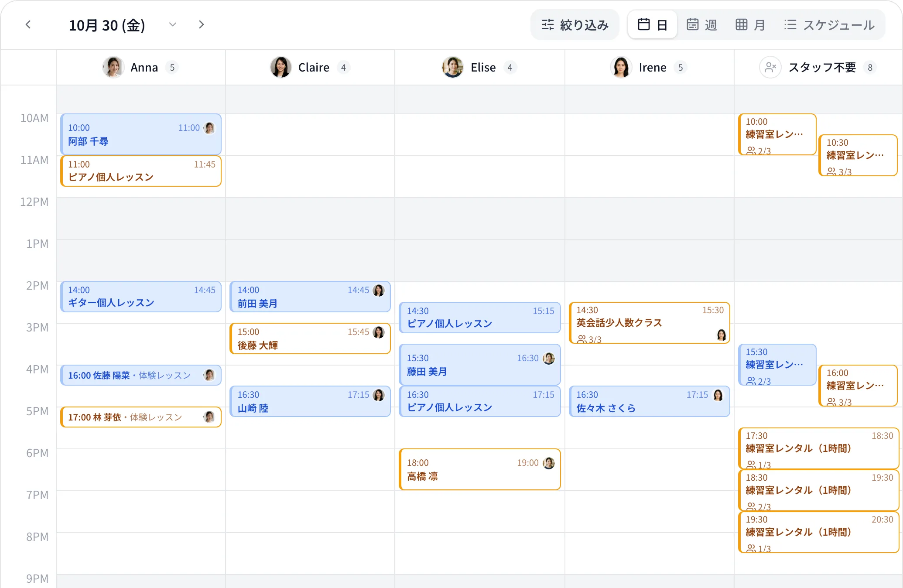Open the 10:30 練習室レンタル booking
This screenshot has height=588, width=903.
tap(858, 155)
